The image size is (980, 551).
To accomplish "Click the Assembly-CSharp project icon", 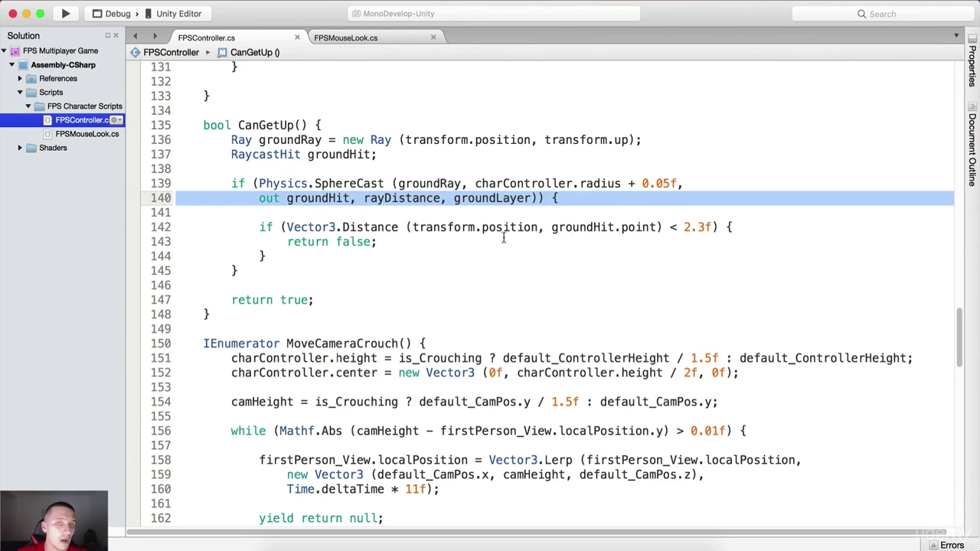I will (x=23, y=65).
